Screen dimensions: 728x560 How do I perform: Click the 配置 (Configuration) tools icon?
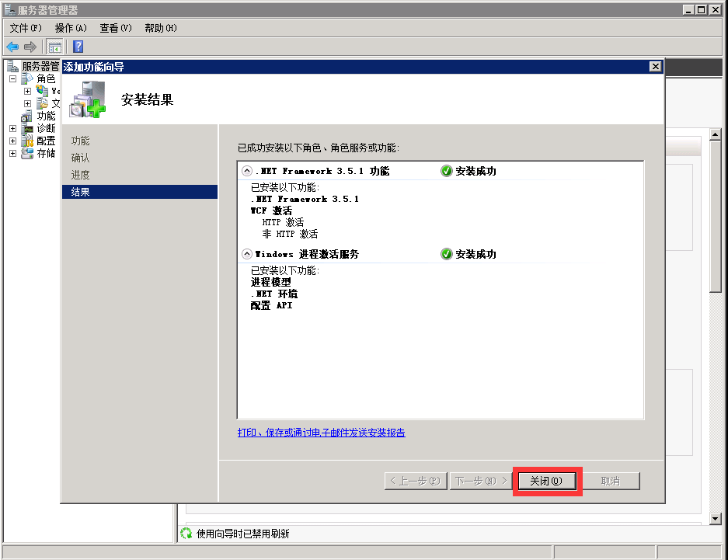click(x=28, y=141)
